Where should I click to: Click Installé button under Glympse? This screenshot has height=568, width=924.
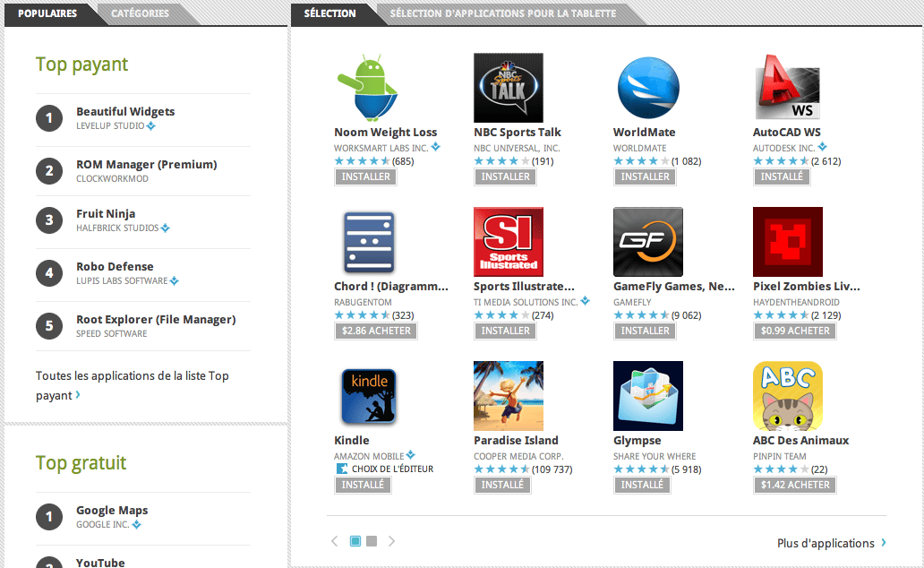click(642, 485)
